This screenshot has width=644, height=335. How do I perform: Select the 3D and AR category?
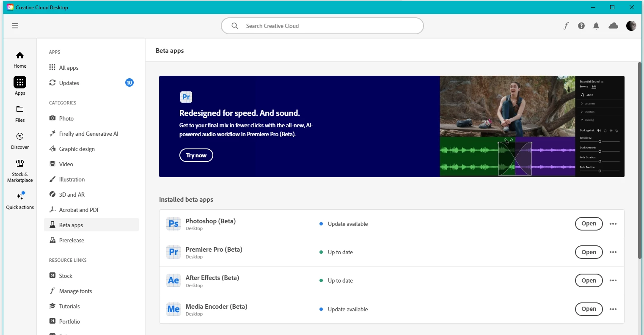91,195
